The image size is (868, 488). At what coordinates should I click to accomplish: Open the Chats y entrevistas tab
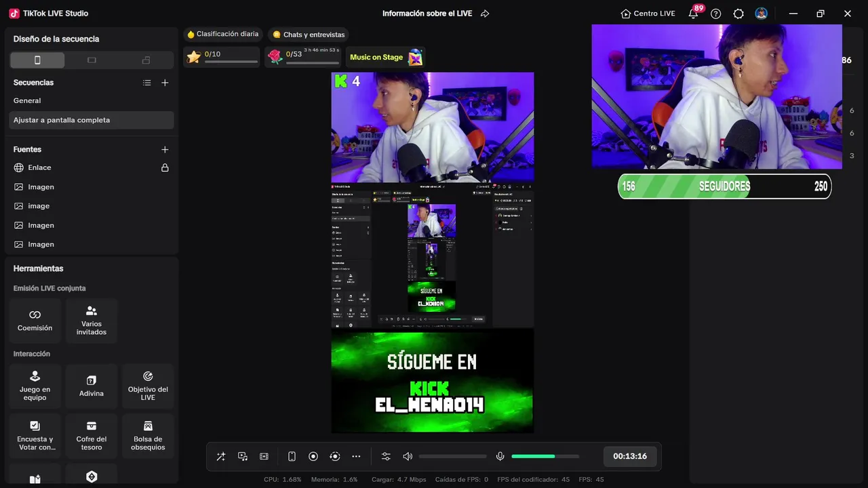click(x=309, y=35)
